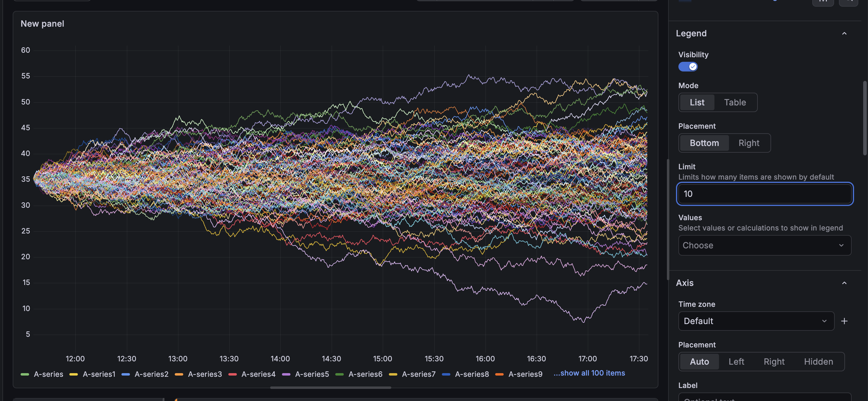Screen dimensions: 868x401
Task: Click the horizontal scrollbar below the legend
Action: [330, 387]
